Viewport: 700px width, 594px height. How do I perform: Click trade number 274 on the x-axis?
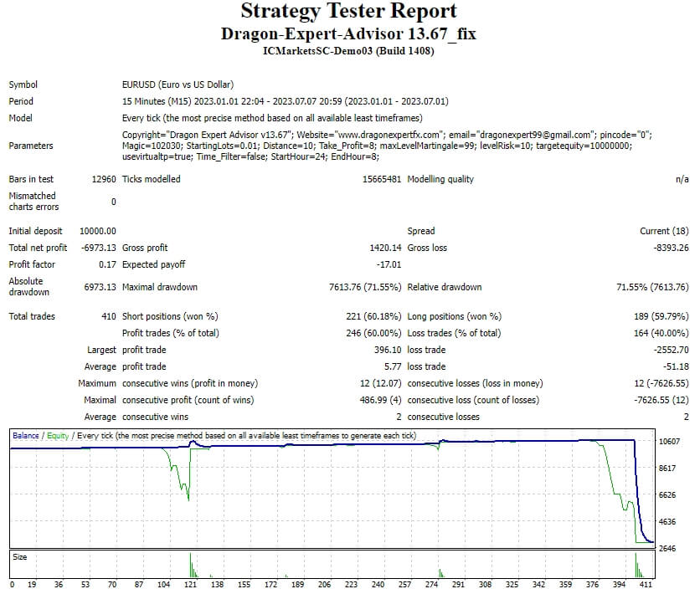tap(432, 585)
